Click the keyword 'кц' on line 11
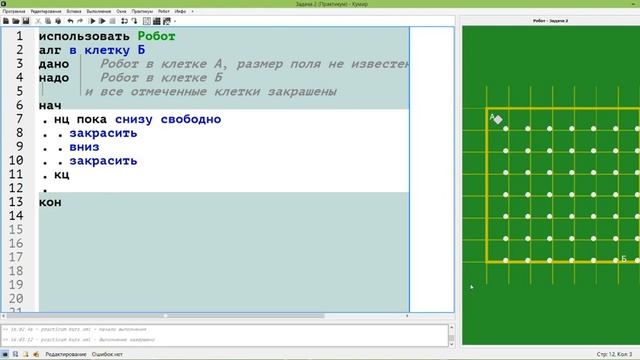This screenshot has height=360, width=640. coord(62,175)
